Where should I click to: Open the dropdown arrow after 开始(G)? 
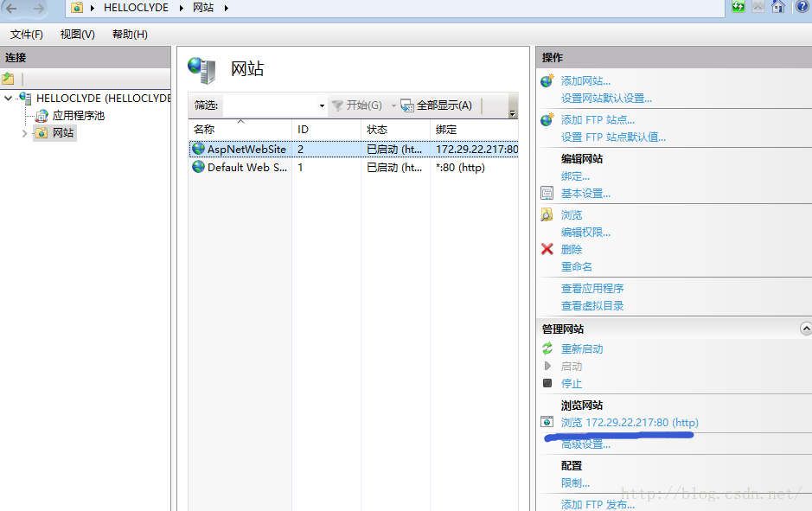[x=393, y=105]
